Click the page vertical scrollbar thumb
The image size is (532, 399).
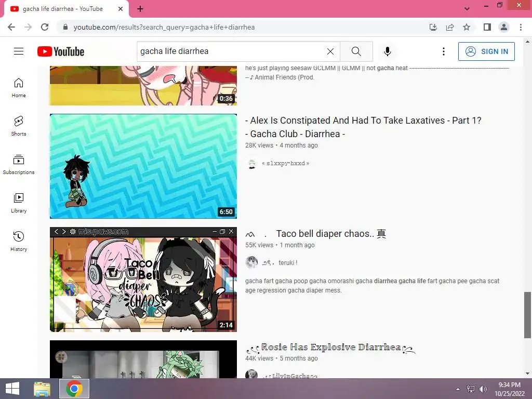[x=527, y=315]
